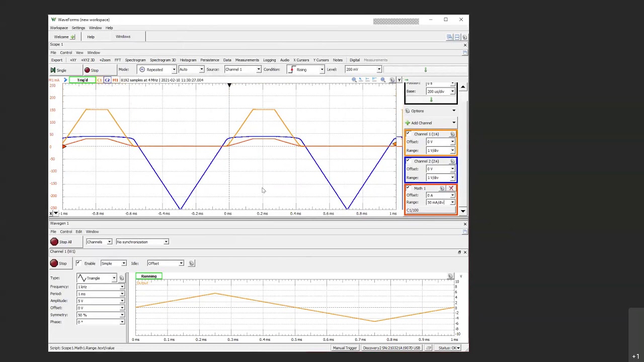This screenshot has width=644, height=362.
Task: Open the Histogram view
Action: pyautogui.click(x=188, y=60)
